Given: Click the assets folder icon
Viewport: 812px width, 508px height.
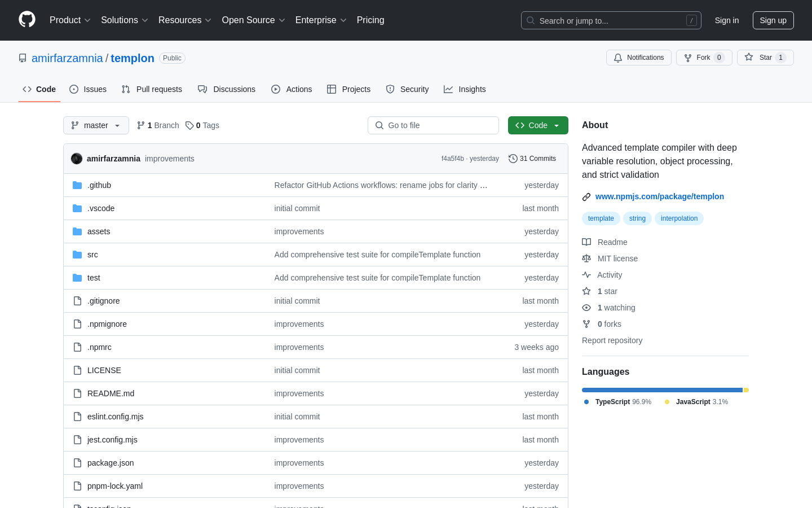Looking at the screenshot, I should tap(77, 231).
